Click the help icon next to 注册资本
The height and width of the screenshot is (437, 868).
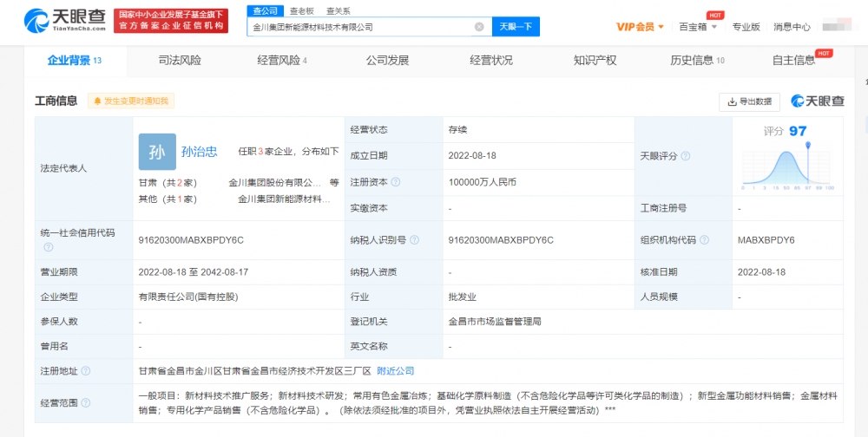tap(396, 183)
